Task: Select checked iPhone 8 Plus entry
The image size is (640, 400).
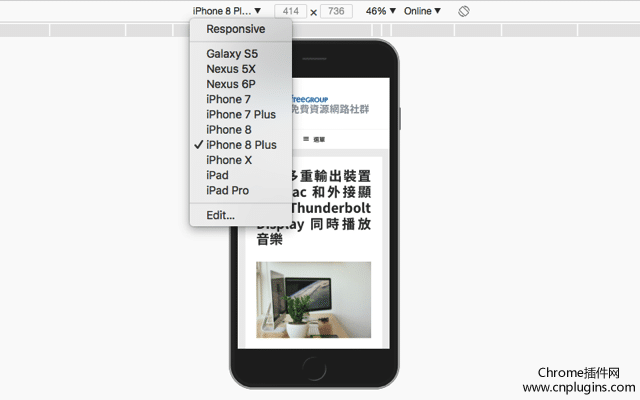Action: (241, 145)
